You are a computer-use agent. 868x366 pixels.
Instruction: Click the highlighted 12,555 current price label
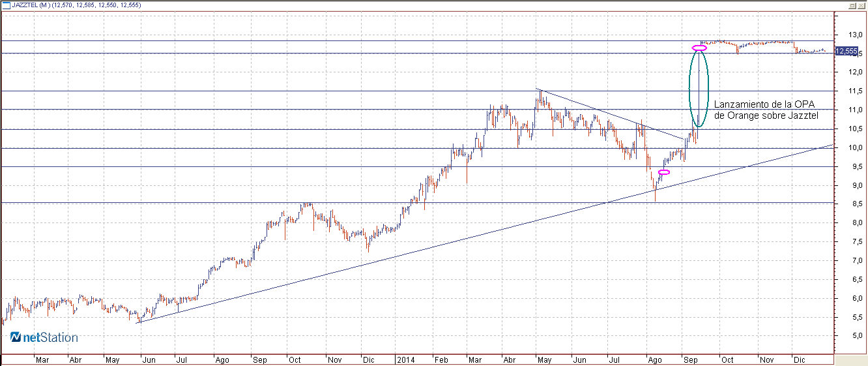[x=845, y=51]
